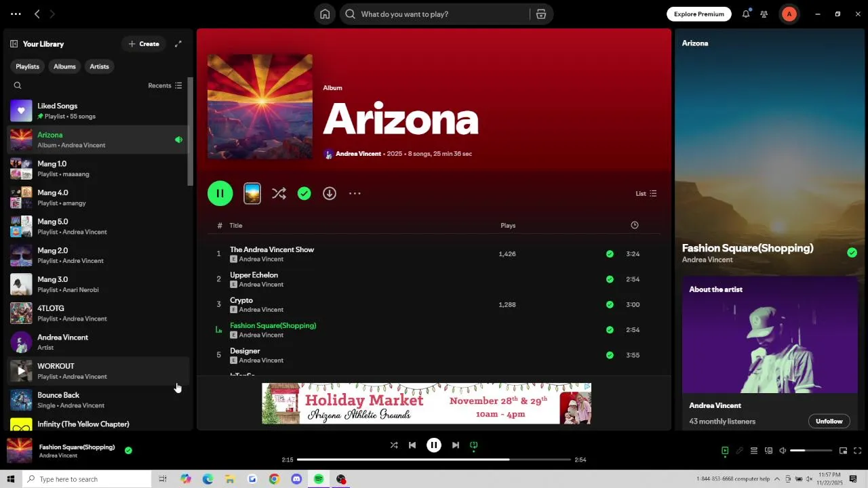Open the user profile avatar
This screenshot has height=488, width=868.
point(789,14)
